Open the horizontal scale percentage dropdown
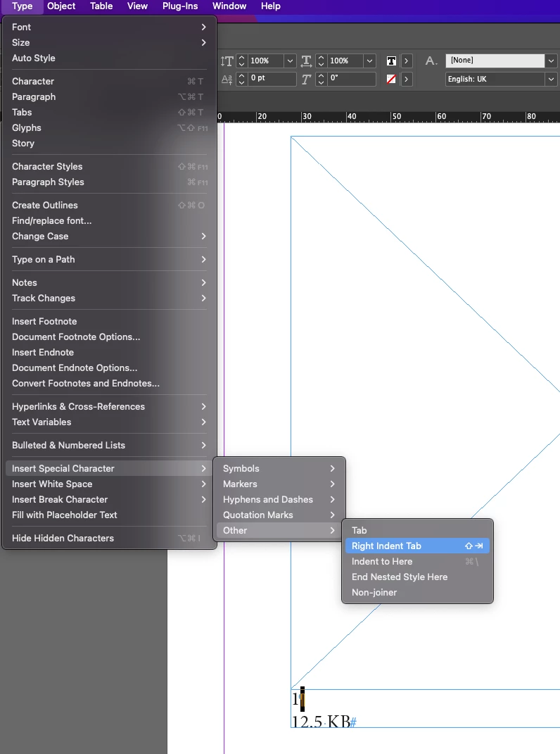The width and height of the screenshot is (560, 754). tap(369, 61)
